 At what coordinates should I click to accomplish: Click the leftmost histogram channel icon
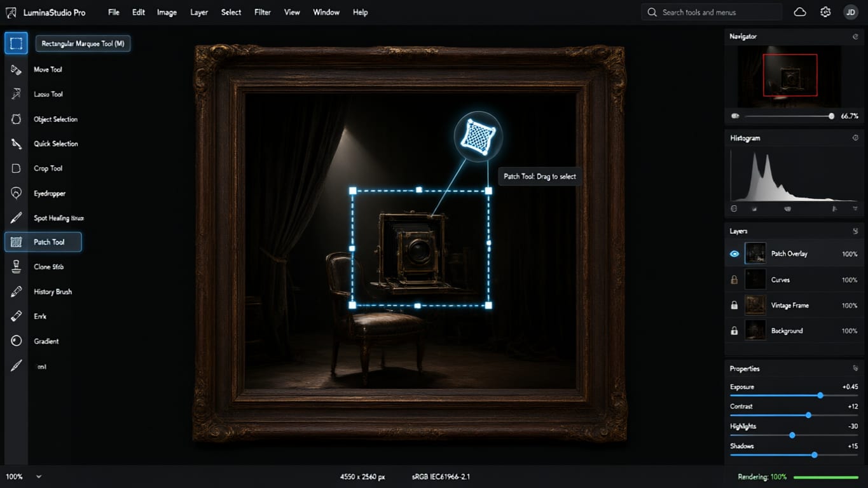point(734,208)
